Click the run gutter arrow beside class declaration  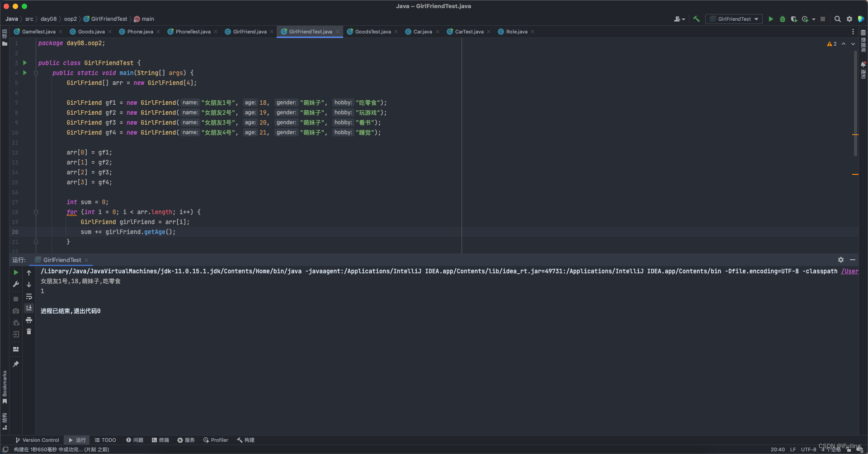click(25, 63)
